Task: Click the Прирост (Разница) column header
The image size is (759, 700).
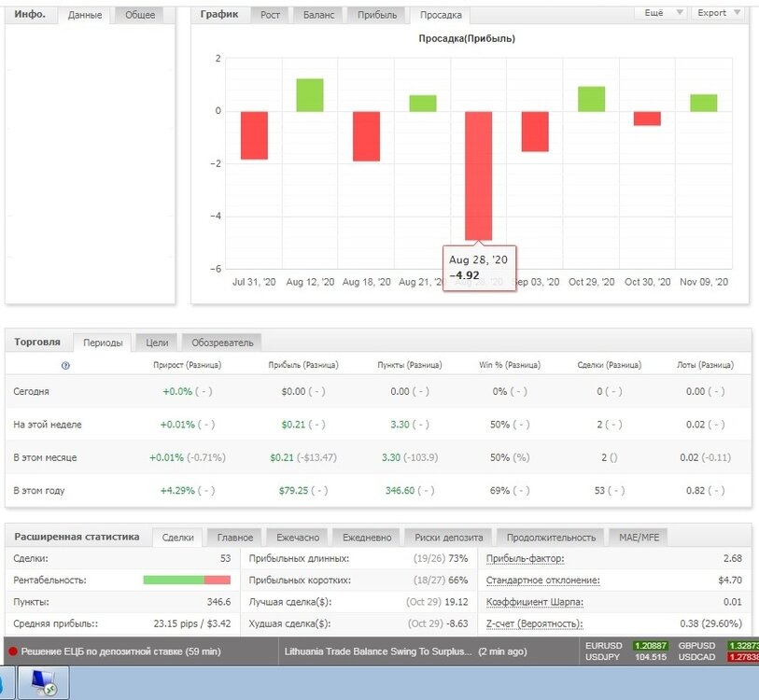Action: [188, 365]
